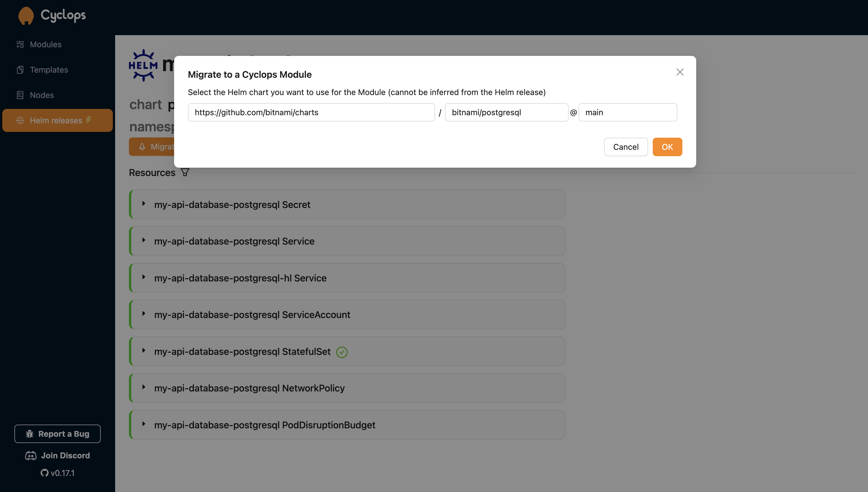Image resolution: width=868 pixels, height=492 pixels.
Task: Open Modules in the sidebar
Action: [x=57, y=44]
